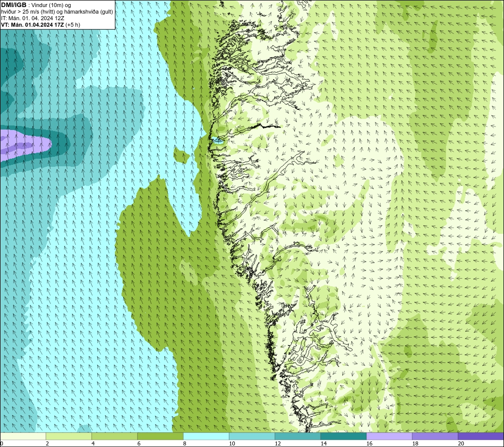The image size is (504, 447).
Task: Click the legend tick label 16
Action: point(369,443)
